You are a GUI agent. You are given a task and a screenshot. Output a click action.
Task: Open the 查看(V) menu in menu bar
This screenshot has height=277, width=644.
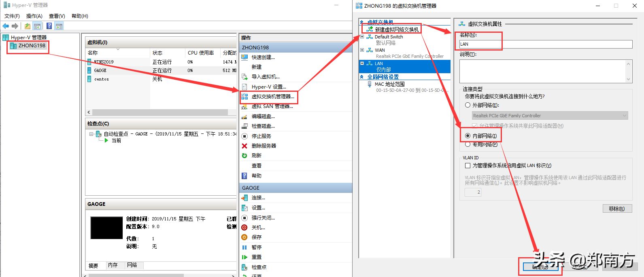click(x=57, y=16)
